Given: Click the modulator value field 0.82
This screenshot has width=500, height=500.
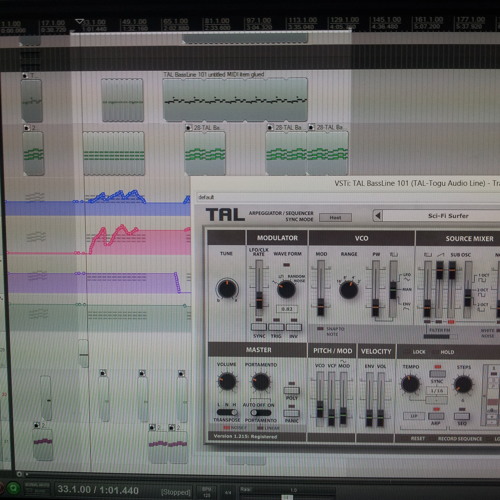Looking at the screenshot, I should click(x=287, y=309).
